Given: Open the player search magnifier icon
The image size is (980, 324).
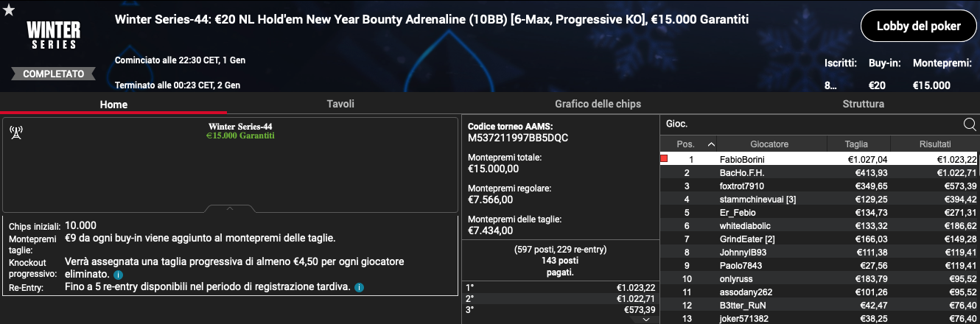Looking at the screenshot, I should (970, 124).
